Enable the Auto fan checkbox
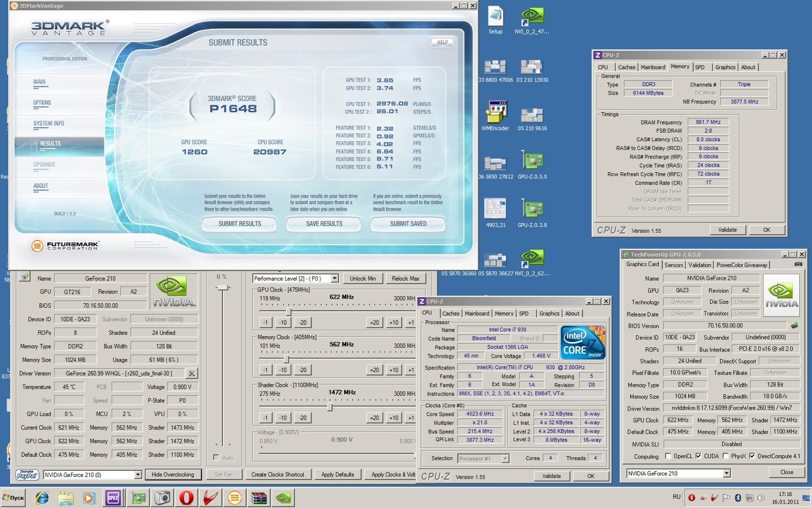 pos(216,458)
